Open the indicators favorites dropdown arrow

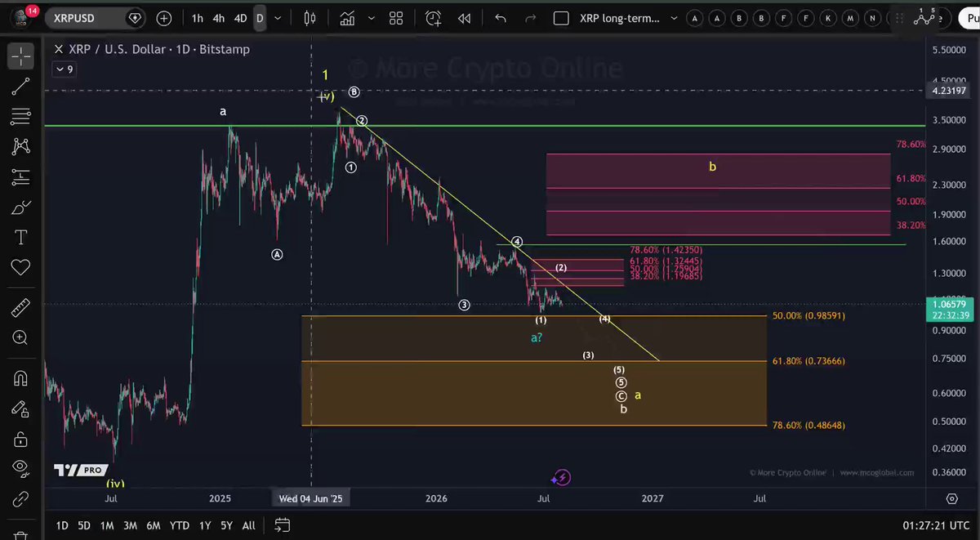point(372,18)
